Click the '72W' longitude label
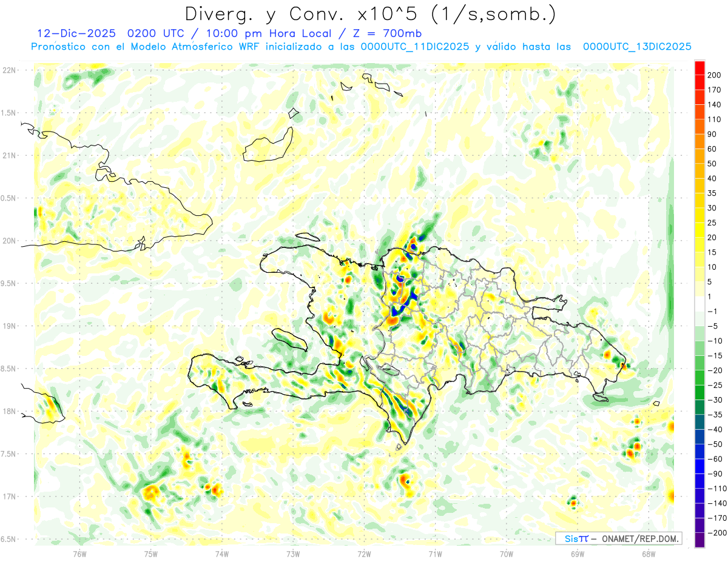The height and width of the screenshot is (562, 728). click(364, 554)
